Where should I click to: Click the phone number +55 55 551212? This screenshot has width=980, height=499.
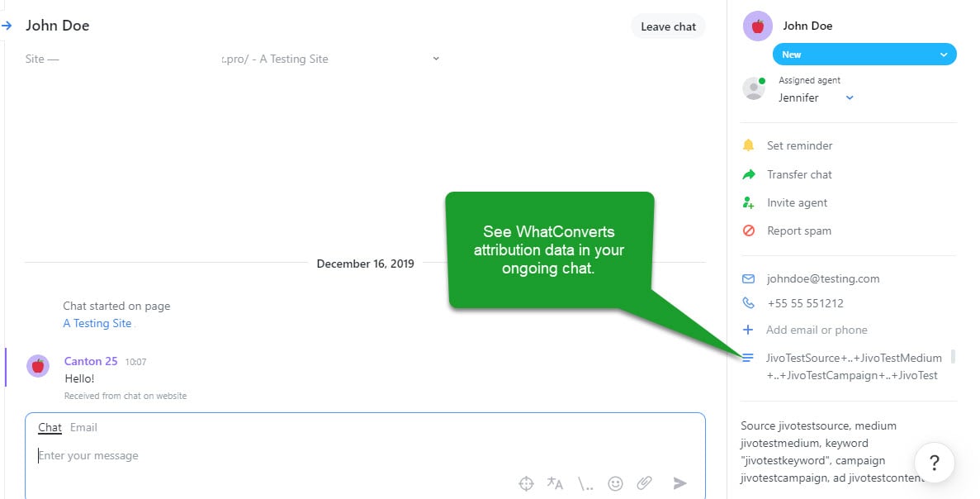tap(805, 303)
